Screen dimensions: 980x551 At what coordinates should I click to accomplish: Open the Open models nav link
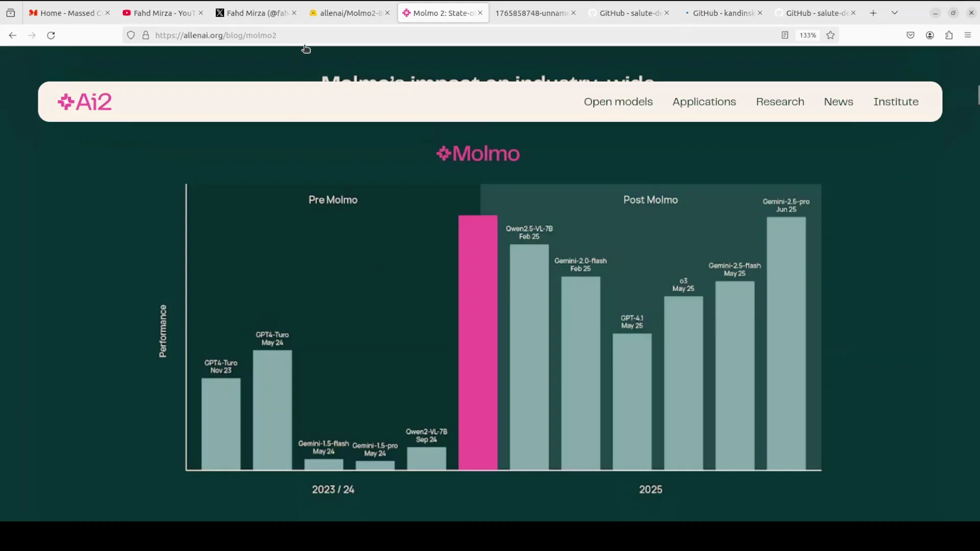[618, 102]
